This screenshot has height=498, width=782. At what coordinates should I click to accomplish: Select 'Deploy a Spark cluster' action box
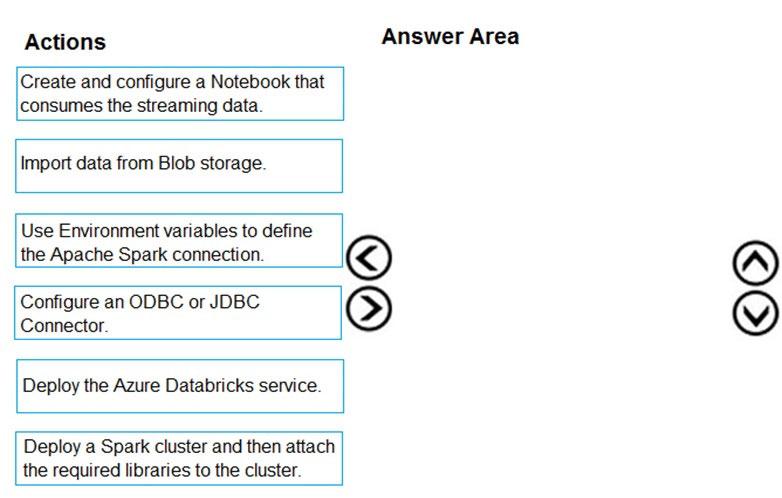coord(179,459)
